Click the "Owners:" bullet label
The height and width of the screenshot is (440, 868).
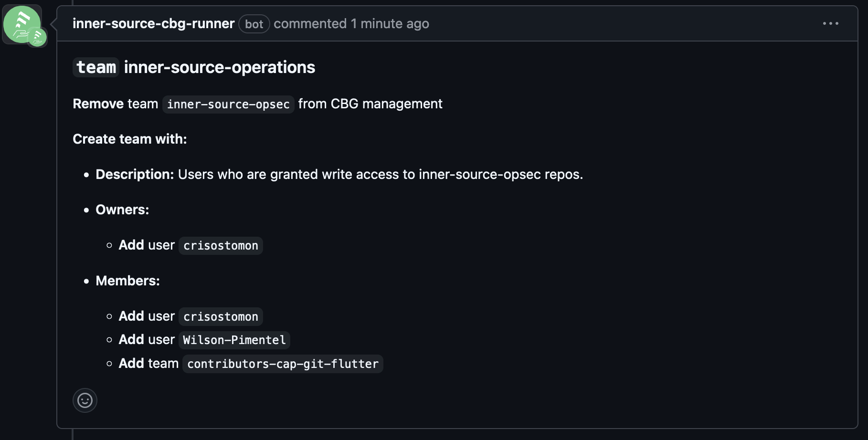pos(122,210)
